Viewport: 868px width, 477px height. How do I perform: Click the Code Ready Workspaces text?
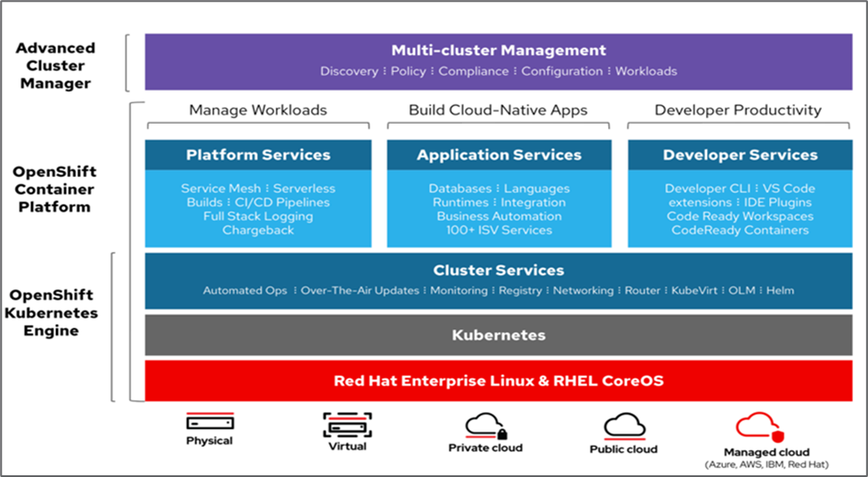pyautogui.click(x=740, y=216)
